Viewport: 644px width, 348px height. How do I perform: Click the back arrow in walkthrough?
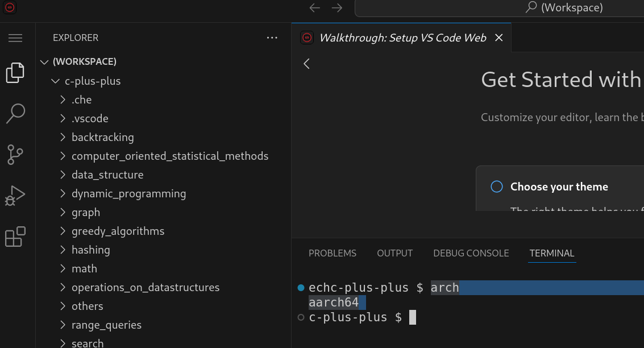pos(307,64)
